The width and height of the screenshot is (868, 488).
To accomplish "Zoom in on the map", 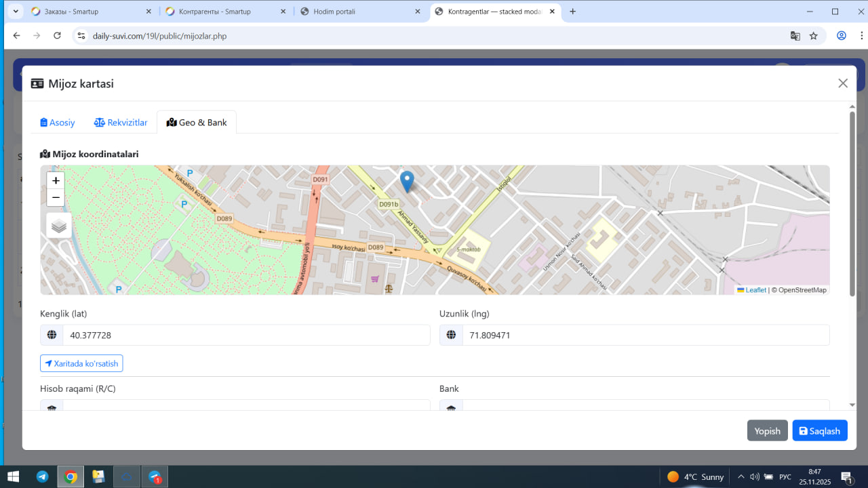I will [x=56, y=181].
